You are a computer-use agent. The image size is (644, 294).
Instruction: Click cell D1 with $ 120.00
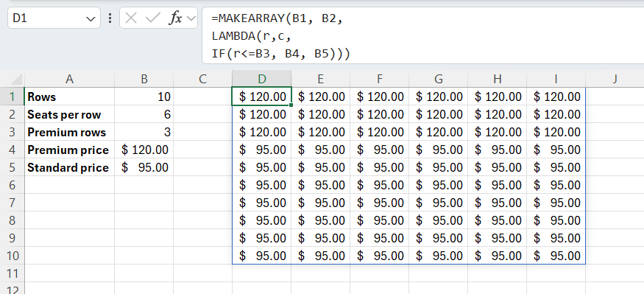click(261, 97)
